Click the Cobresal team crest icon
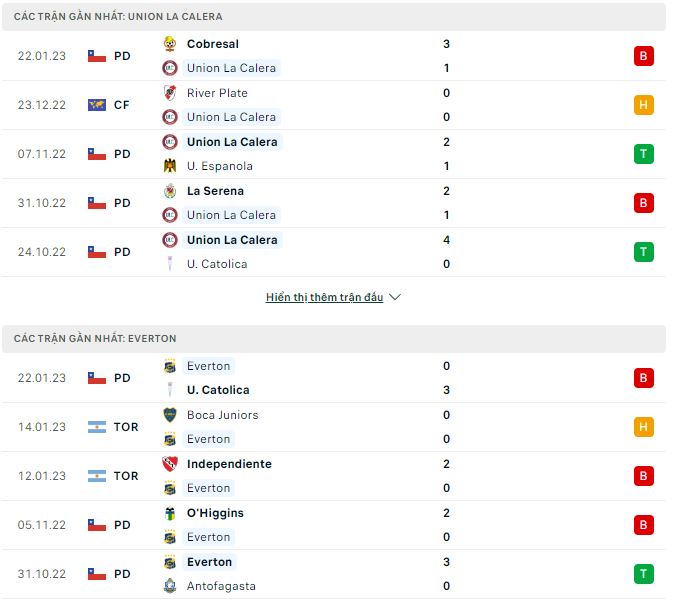676x600 pixels. (x=170, y=44)
